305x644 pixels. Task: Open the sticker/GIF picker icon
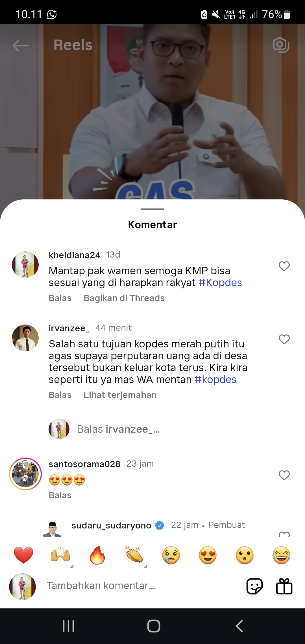click(254, 586)
